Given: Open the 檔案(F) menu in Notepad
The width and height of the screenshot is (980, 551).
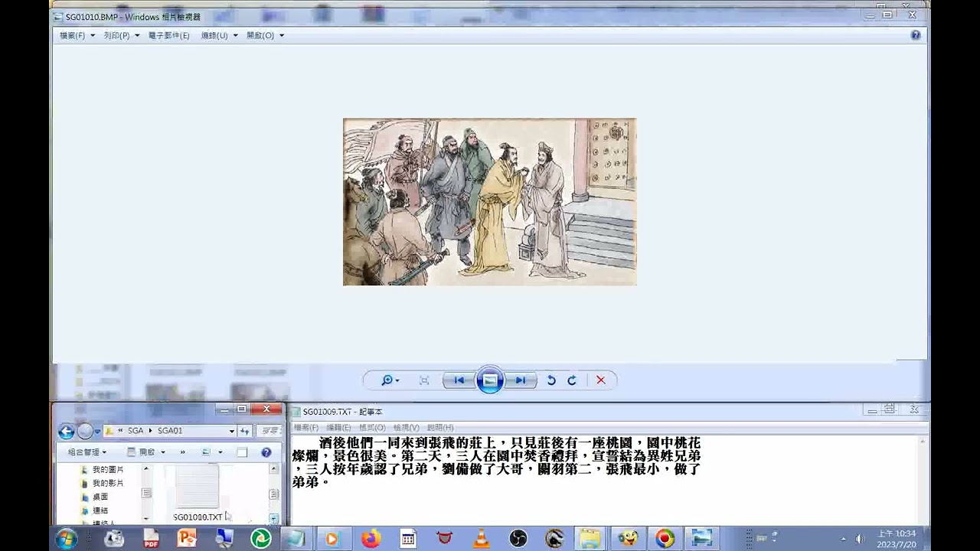Looking at the screenshot, I should 306,428.
